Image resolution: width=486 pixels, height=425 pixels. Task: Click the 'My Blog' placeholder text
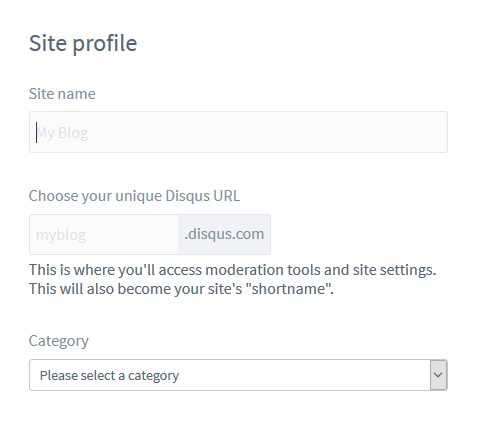point(62,133)
